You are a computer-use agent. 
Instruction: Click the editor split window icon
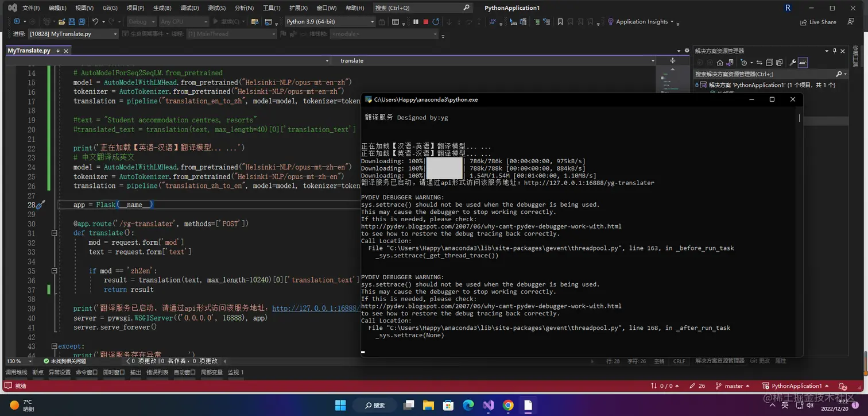673,60
